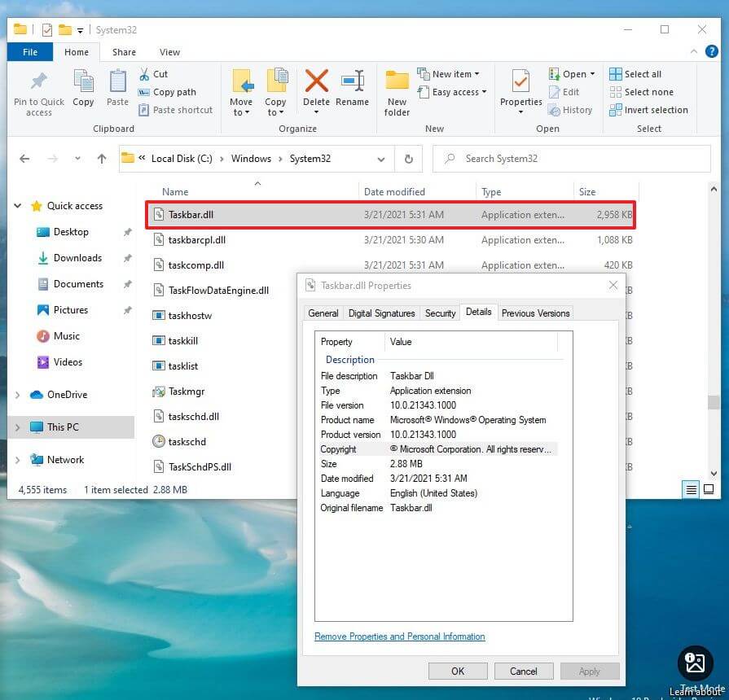Click Copy path command
This screenshot has height=700, width=729.
tap(167, 92)
